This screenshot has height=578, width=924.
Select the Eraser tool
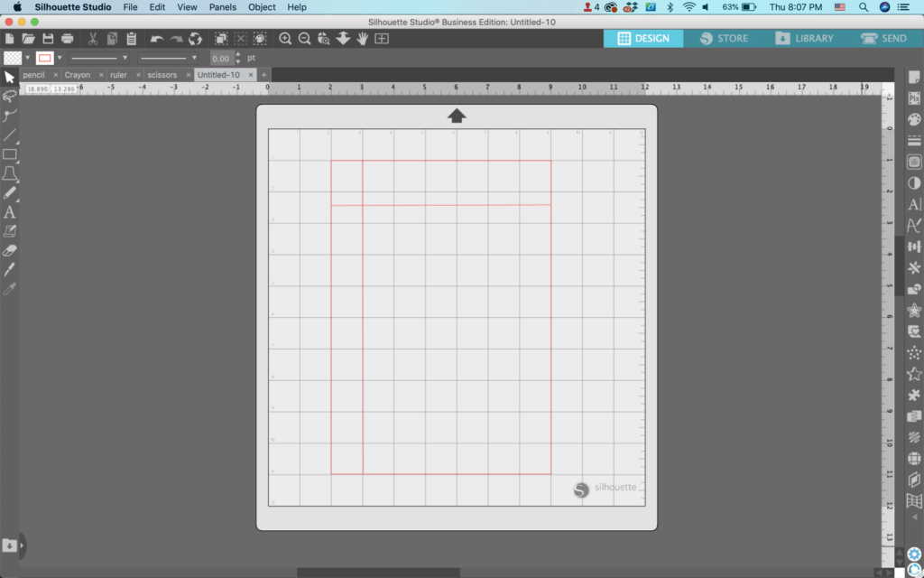click(9, 251)
